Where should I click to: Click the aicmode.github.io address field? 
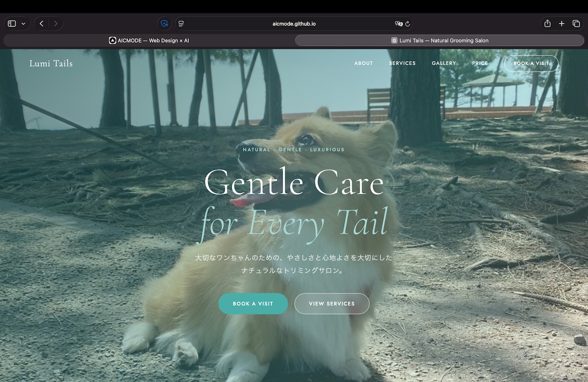(x=294, y=24)
